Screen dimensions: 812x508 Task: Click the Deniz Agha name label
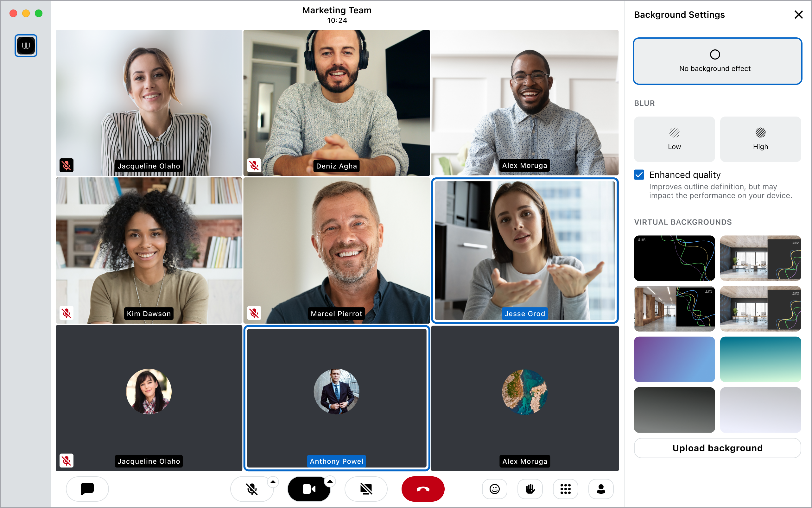pos(336,166)
